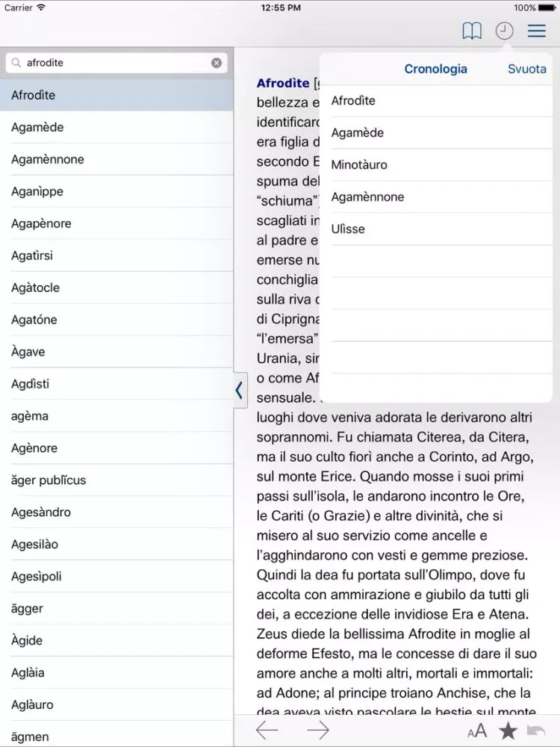The height and width of the screenshot is (747, 560).
Task: Toggle the history clock icon
Action: (x=505, y=31)
